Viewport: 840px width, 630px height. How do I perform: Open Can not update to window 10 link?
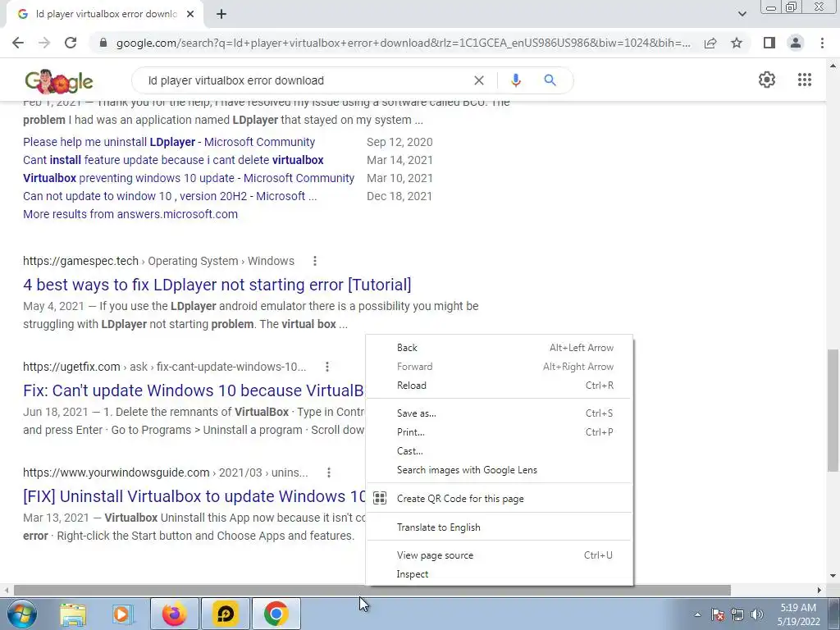pos(170,196)
